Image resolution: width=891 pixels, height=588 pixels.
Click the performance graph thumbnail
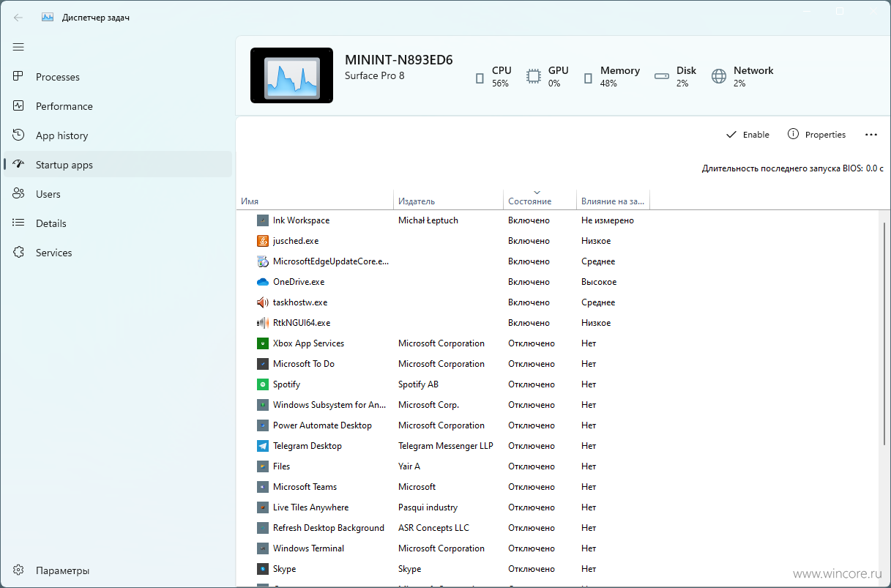(x=291, y=75)
